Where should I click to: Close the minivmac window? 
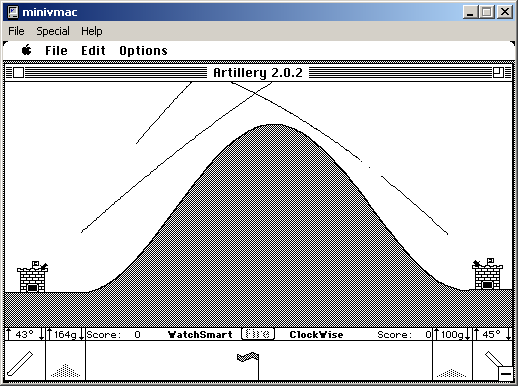pyautogui.click(x=505, y=12)
